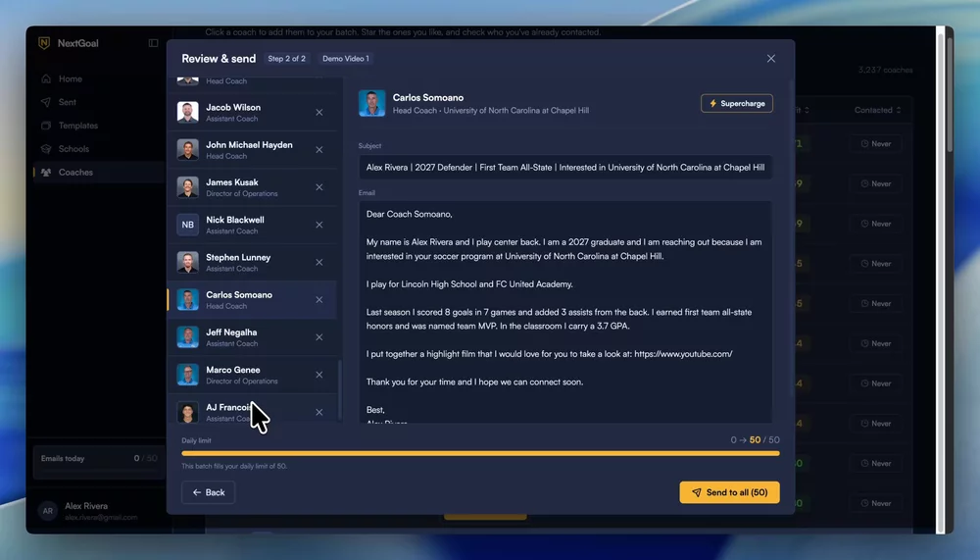Click the Coaches people icon
This screenshot has width=980, height=560.
[x=46, y=172]
